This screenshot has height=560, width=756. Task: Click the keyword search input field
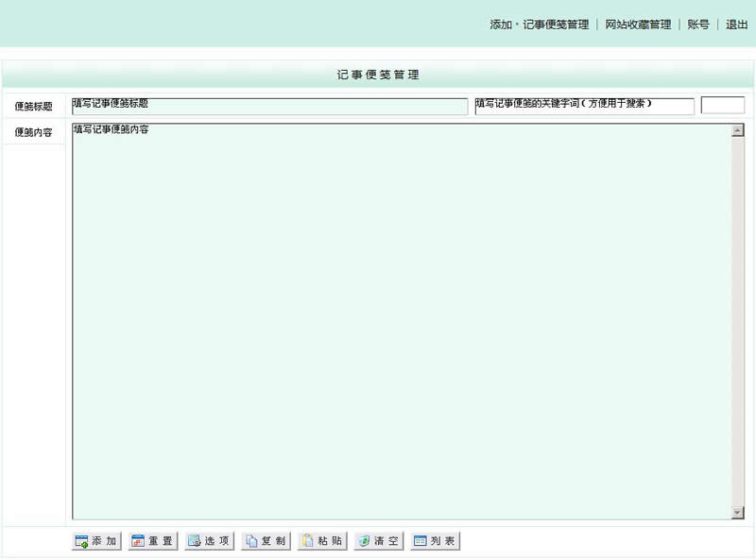583,105
